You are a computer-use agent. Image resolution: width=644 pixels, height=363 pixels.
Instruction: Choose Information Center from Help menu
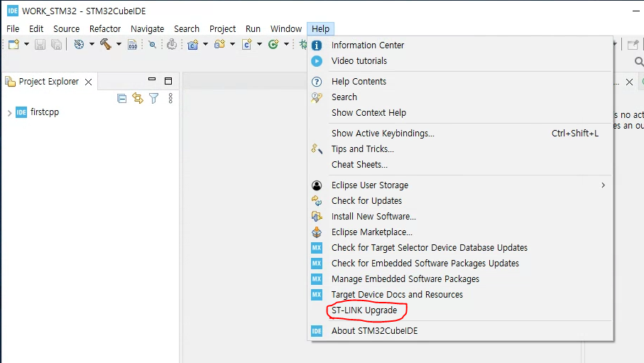point(460,45)
